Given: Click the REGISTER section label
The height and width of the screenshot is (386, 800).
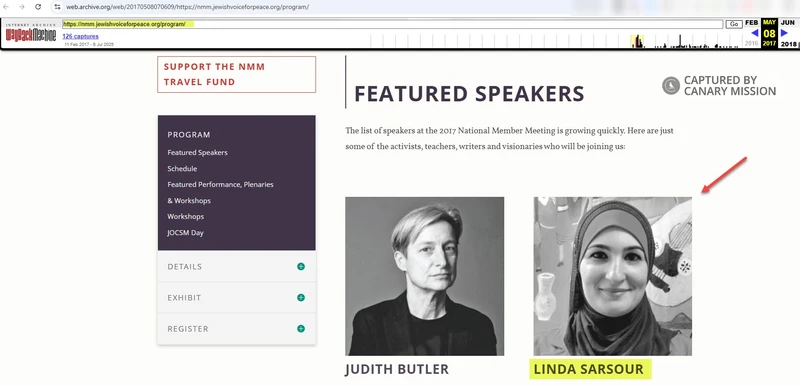Looking at the screenshot, I should [x=188, y=329].
